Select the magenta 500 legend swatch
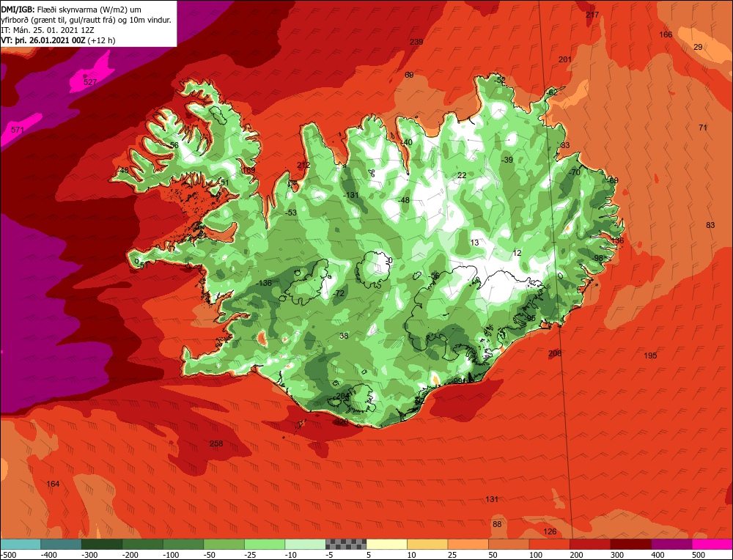This screenshot has width=733, height=560. click(x=712, y=544)
